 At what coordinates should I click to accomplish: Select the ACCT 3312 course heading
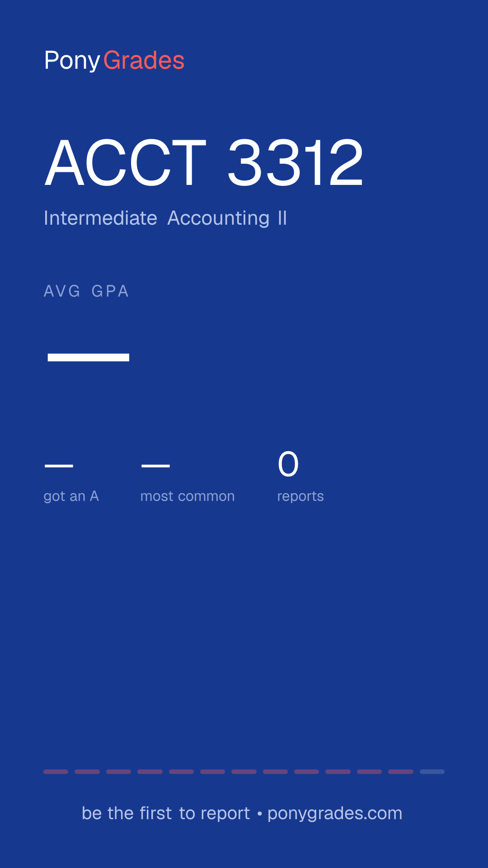(x=204, y=163)
